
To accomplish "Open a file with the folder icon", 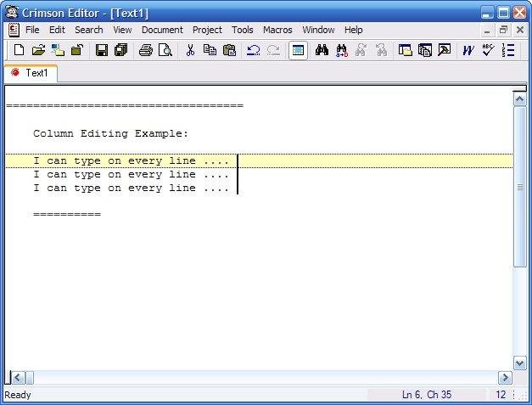I will tap(38, 50).
